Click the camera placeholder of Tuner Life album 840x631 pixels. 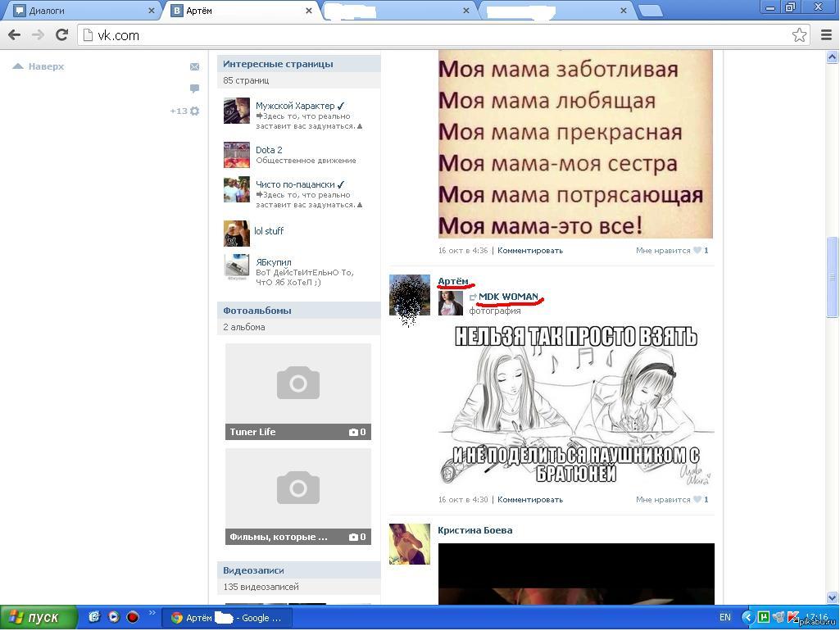pos(297,384)
